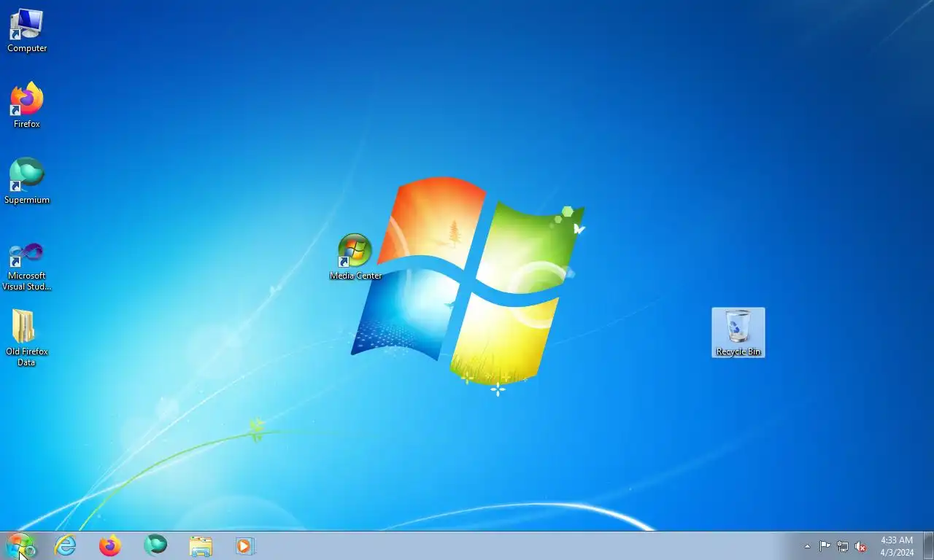Open the network status tray icon
The height and width of the screenshot is (560, 934).
843,546
